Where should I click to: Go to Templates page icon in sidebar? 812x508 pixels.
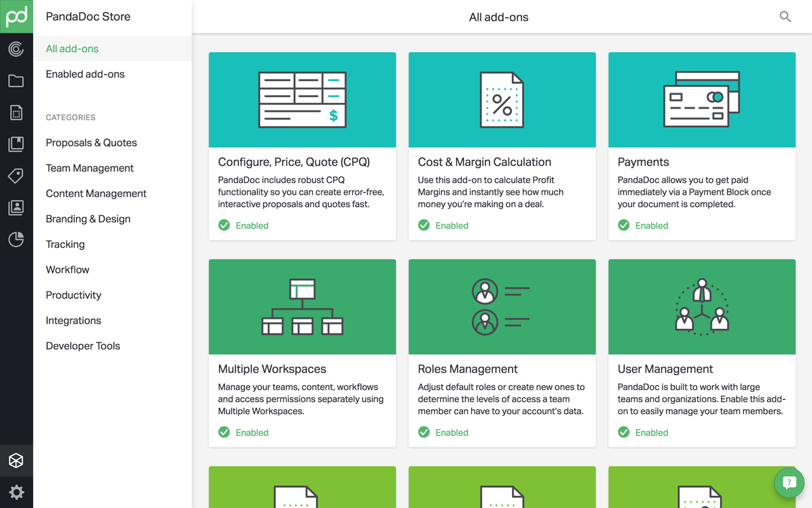pyautogui.click(x=16, y=112)
